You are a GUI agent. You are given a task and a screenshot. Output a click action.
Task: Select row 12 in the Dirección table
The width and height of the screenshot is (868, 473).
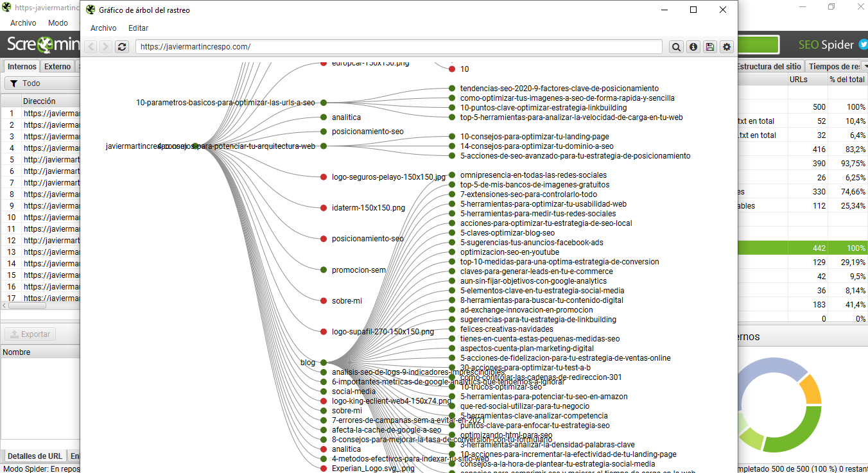pyautogui.click(x=40, y=241)
